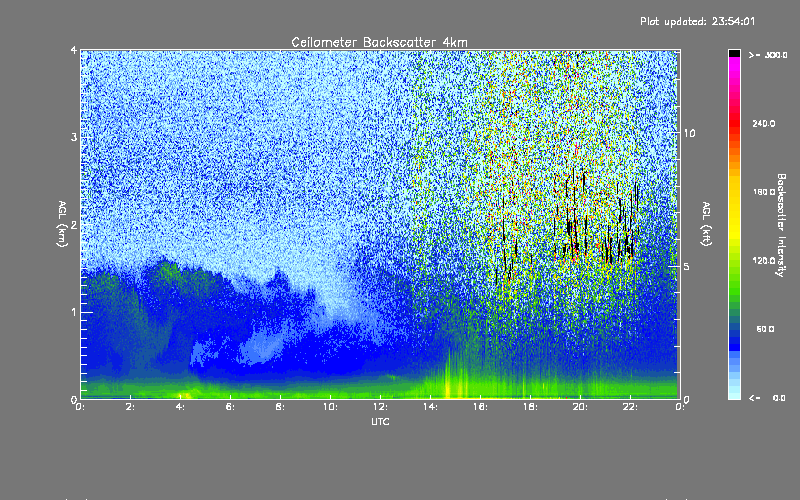
Task: Click the '8:' UTC tick label
Action: click(281, 407)
